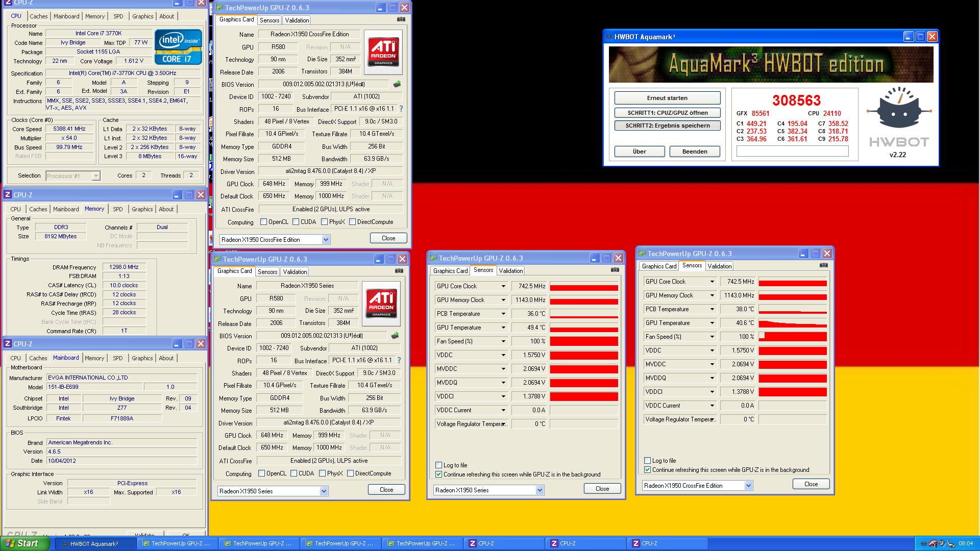Click PCB Temperature graph in middle Sensors window
Screen dimensions: 980x551
[584, 314]
